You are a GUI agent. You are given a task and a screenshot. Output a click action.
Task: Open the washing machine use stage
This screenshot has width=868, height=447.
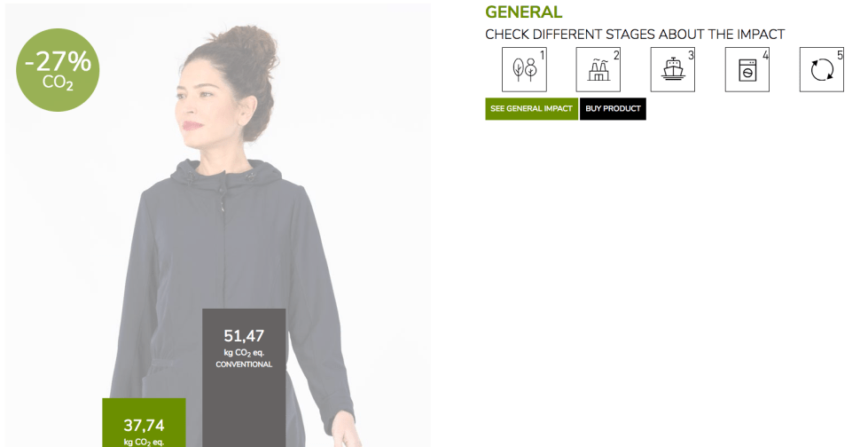tap(747, 69)
